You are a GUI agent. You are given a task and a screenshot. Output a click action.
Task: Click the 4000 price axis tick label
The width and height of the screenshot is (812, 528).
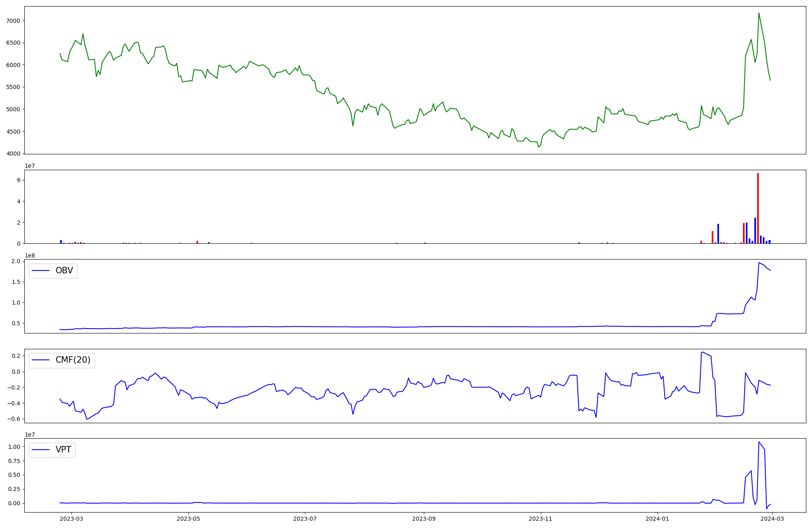pyautogui.click(x=13, y=154)
